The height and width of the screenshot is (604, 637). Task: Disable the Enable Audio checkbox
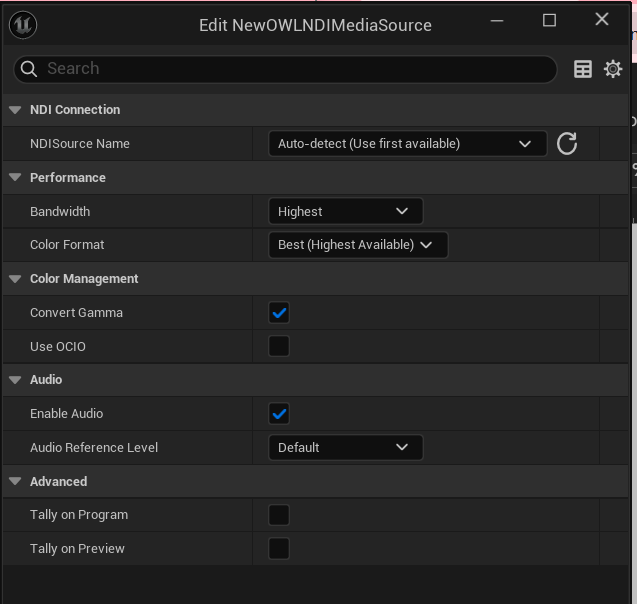pyautogui.click(x=279, y=413)
